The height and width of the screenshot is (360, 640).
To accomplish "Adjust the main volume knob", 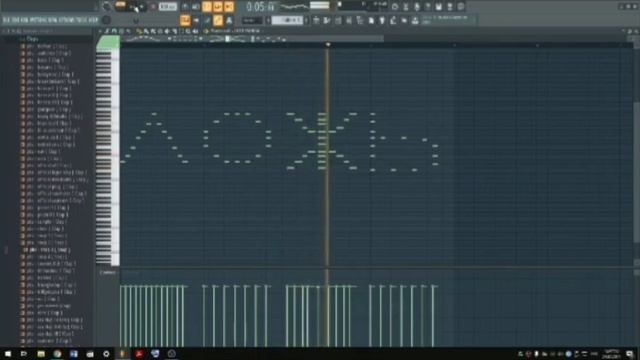I will point(106,6).
